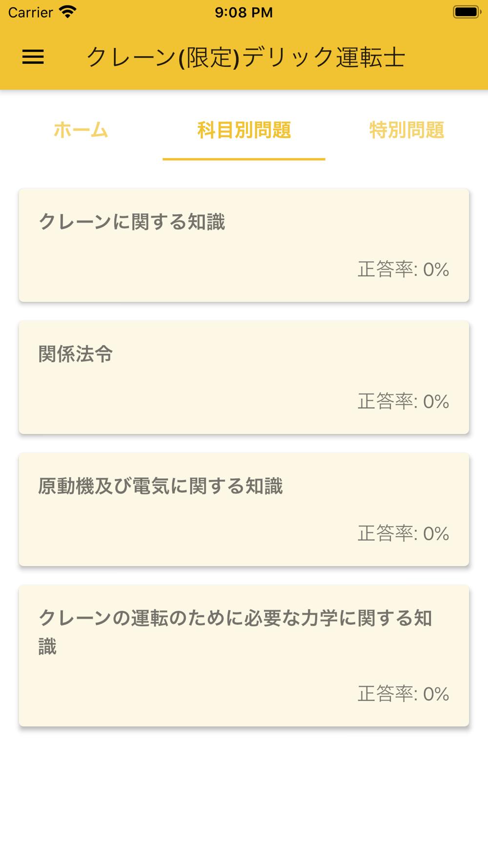The image size is (488, 868).
Task: Open the 関係法令 subject card
Action: 244,377
